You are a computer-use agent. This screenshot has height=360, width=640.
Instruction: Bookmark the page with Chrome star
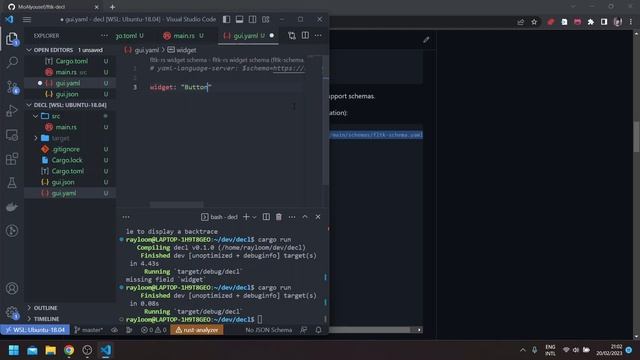(x=534, y=22)
